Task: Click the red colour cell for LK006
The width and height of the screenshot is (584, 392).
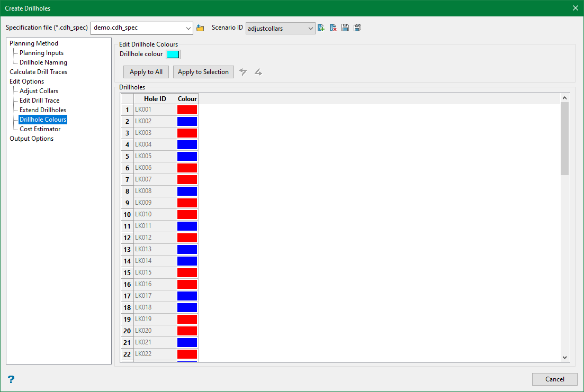Action: pyautogui.click(x=187, y=168)
